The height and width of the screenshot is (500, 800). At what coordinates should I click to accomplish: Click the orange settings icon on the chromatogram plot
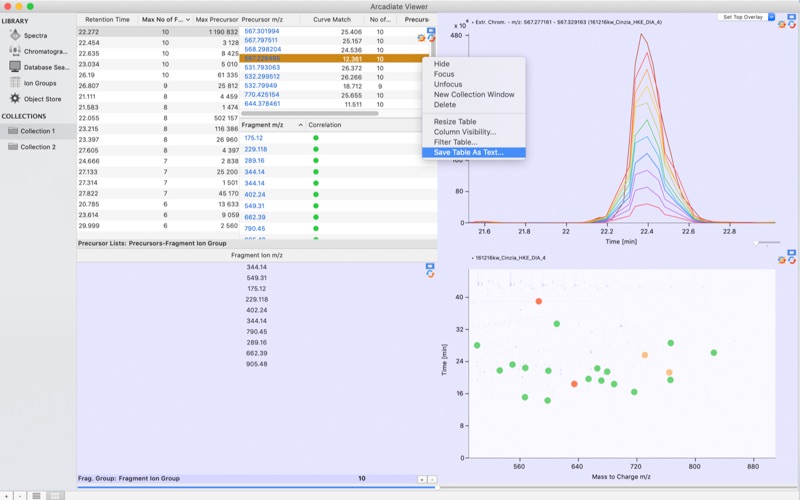(782, 24)
